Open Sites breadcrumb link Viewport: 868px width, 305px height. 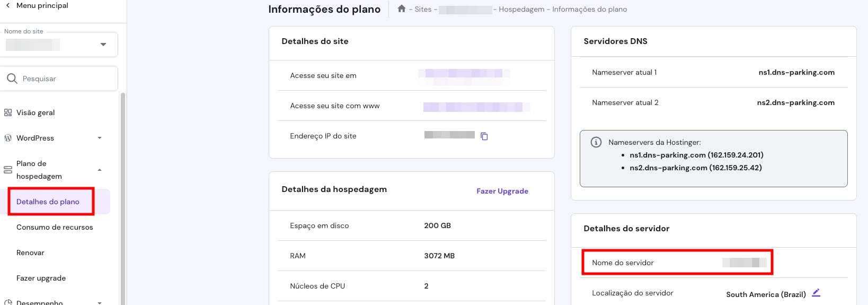[x=423, y=9]
